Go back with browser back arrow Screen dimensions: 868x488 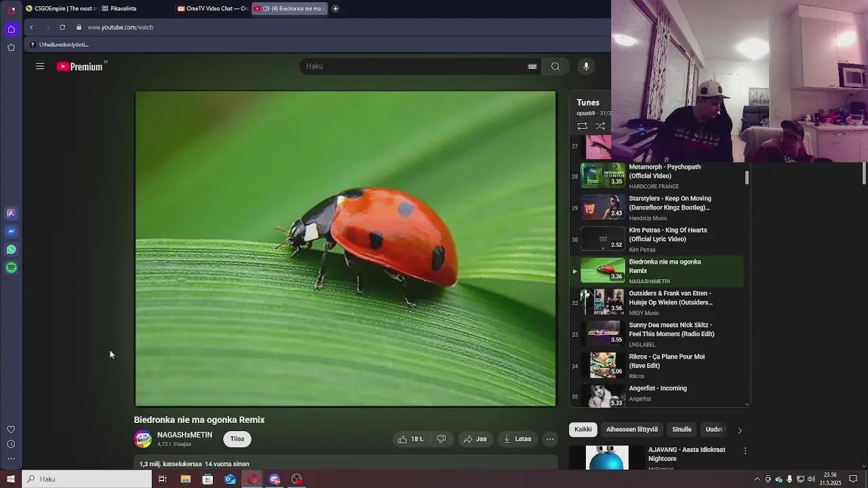[31, 27]
